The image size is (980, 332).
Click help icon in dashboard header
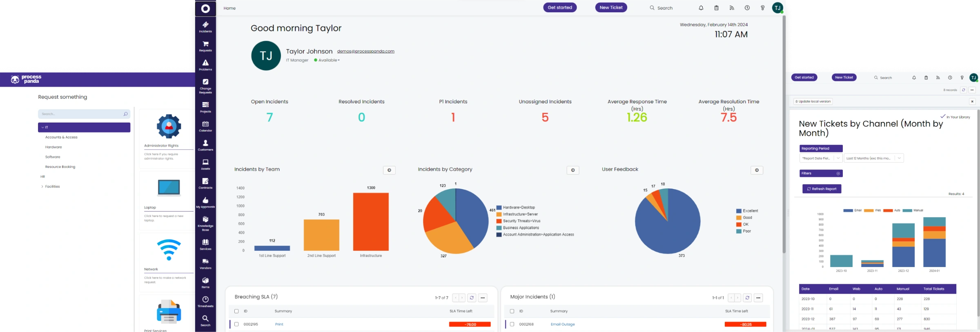click(x=762, y=8)
